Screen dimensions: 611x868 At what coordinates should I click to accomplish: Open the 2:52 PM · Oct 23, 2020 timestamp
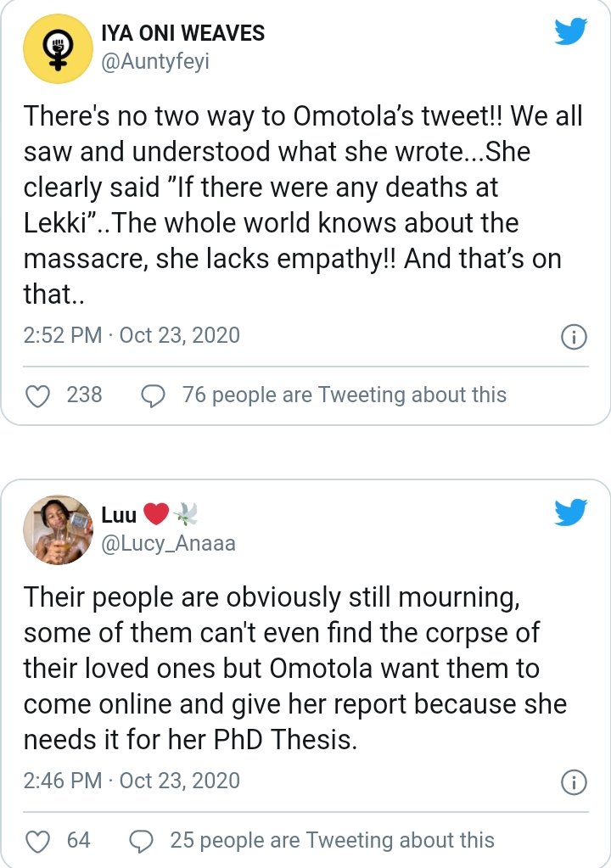pos(132,336)
